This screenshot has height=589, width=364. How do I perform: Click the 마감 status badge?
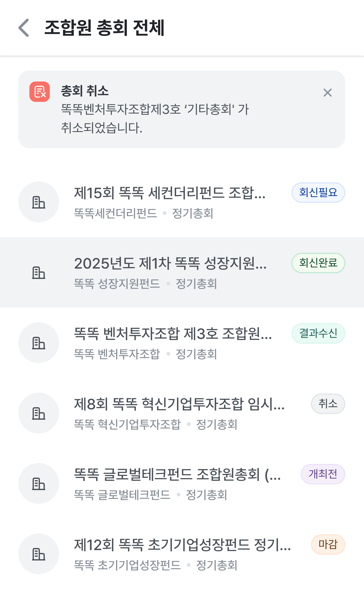[x=328, y=545]
